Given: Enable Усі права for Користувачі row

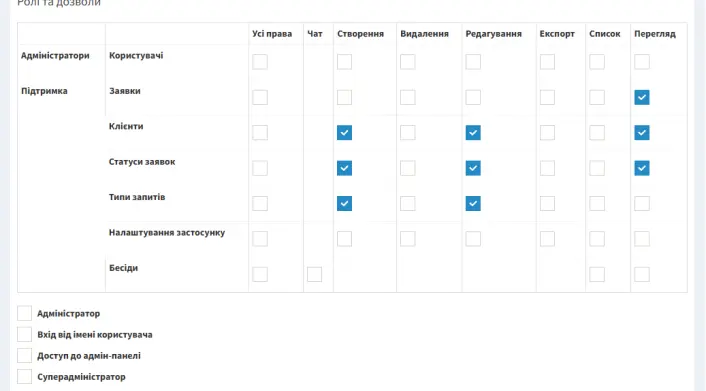Looking at the screenshot, I should point(260,62).
